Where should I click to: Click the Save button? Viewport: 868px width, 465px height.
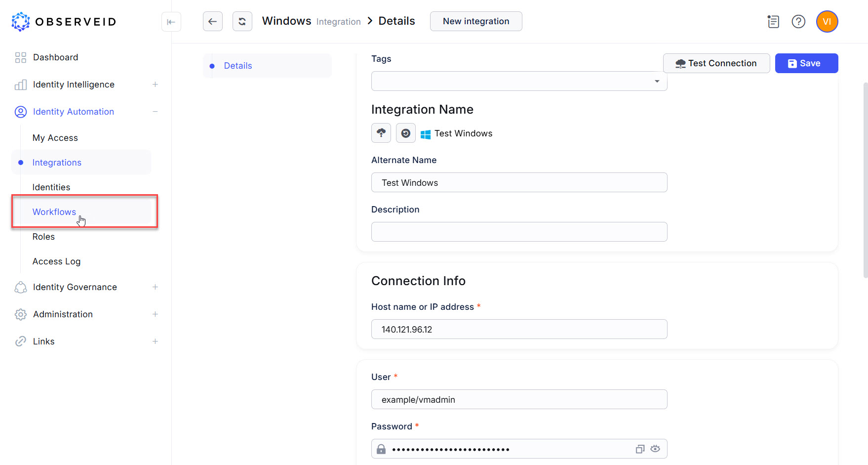[806, 63]
